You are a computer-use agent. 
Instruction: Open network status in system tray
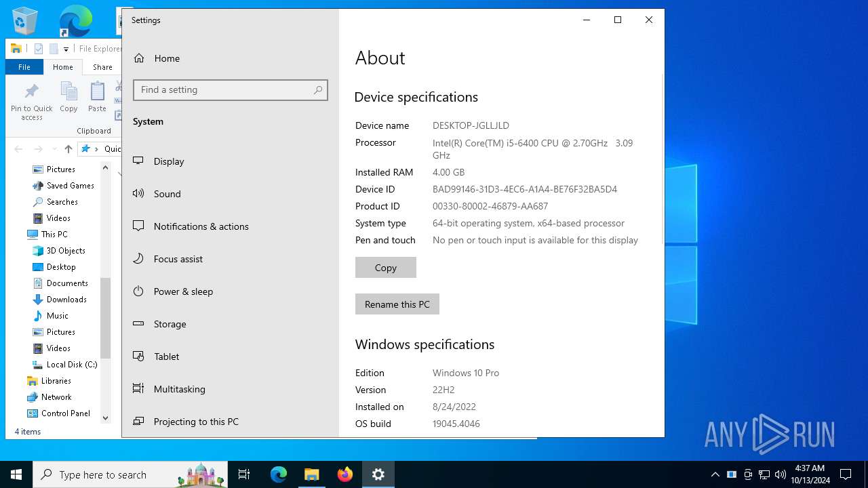point(764,474)
